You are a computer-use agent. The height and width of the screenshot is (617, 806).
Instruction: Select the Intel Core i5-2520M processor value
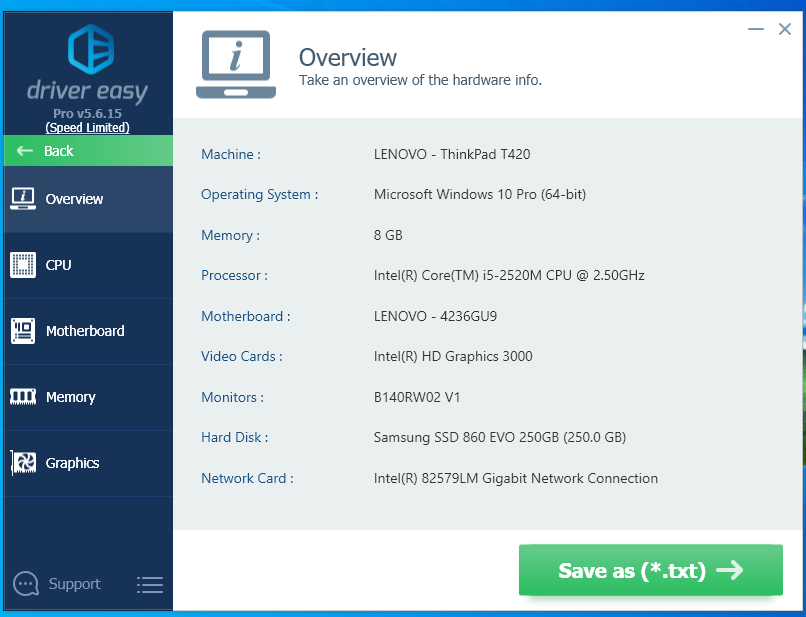509,276
